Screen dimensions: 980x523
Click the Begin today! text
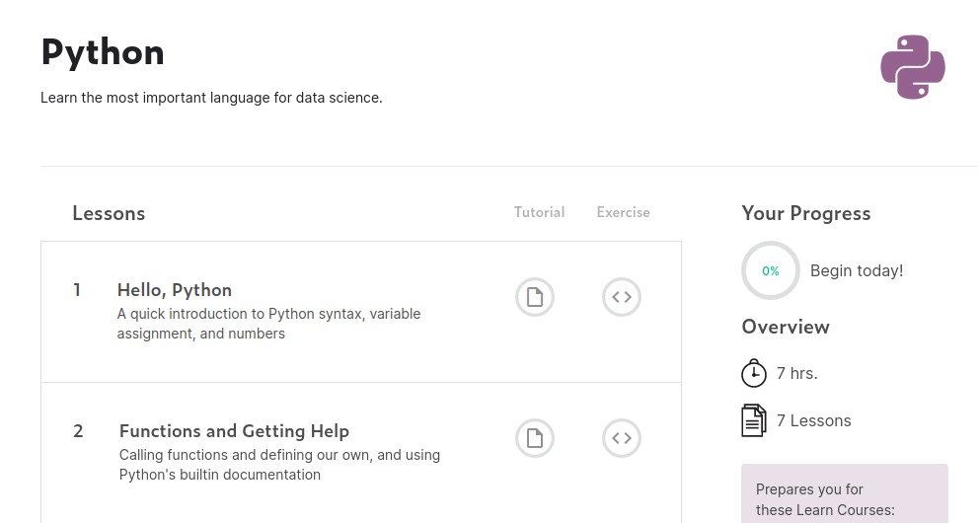857,270
